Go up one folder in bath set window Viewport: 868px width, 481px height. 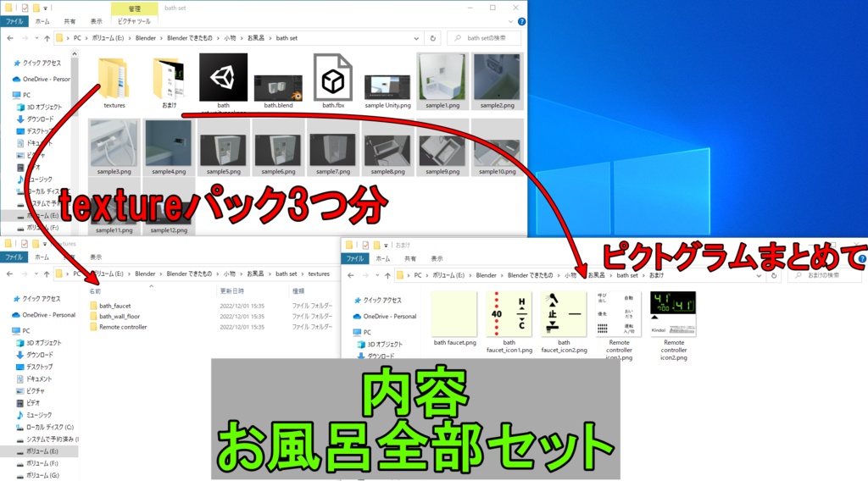47,38
